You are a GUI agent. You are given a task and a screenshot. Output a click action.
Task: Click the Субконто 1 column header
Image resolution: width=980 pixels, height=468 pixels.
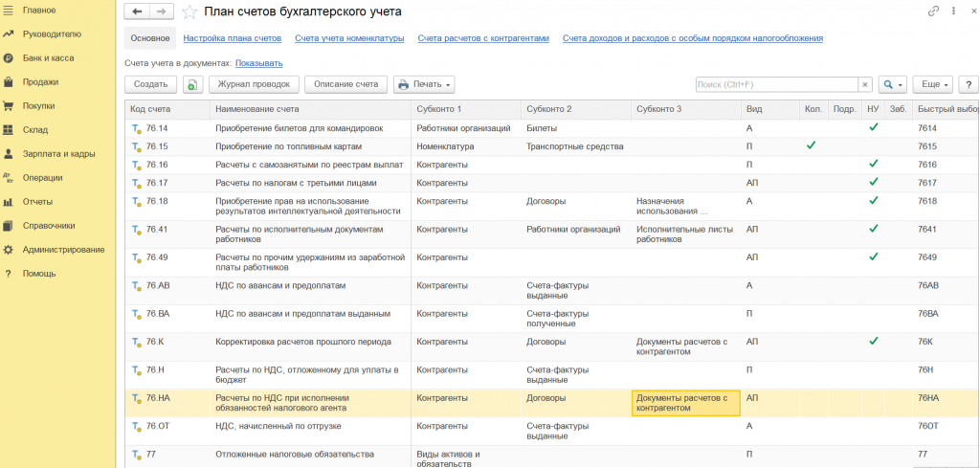(466, 109)
